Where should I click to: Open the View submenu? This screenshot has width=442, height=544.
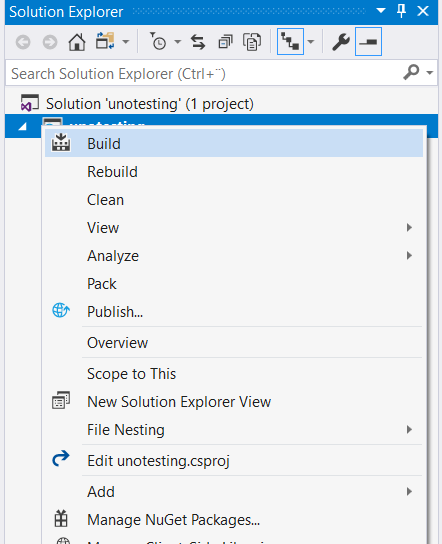(x=234, y=228)
